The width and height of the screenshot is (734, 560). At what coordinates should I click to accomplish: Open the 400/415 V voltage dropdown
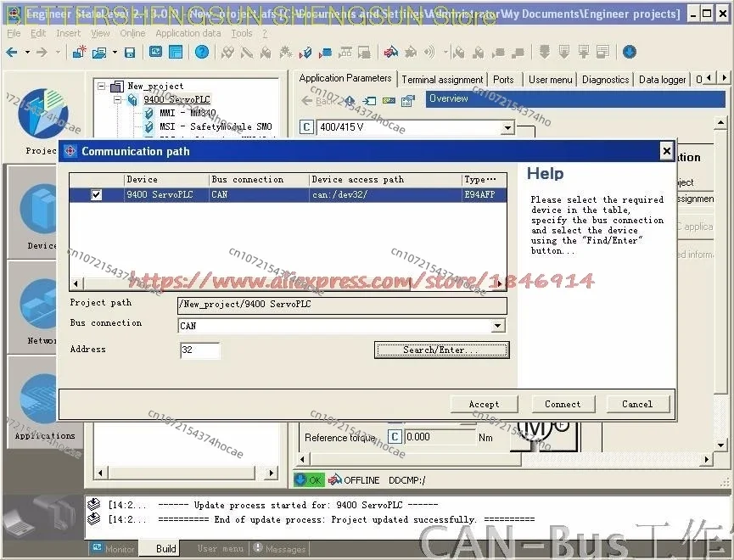pos(508,127)
